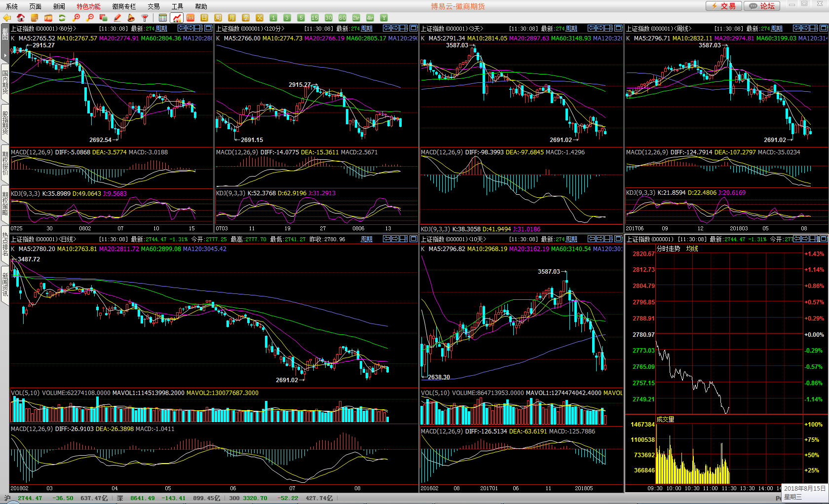Viewport: 829px width, 504px height.
Task: Toggle split view in 周线 panel header
Action: (x=814, y=29)
